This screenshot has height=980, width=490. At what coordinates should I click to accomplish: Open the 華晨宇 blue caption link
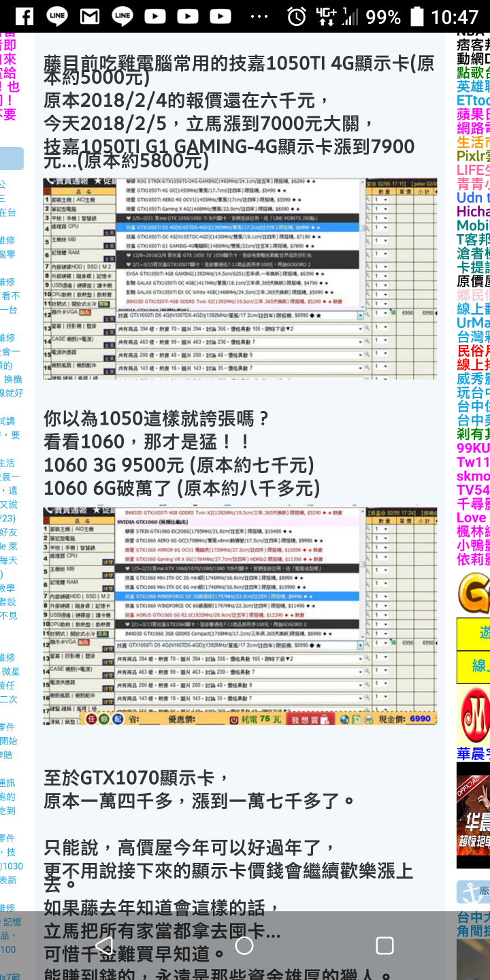pos(473,753)
